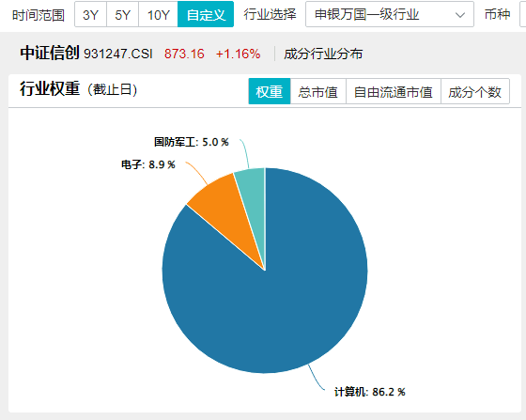Choose the 自定义 custom time range

coord(206,14)
